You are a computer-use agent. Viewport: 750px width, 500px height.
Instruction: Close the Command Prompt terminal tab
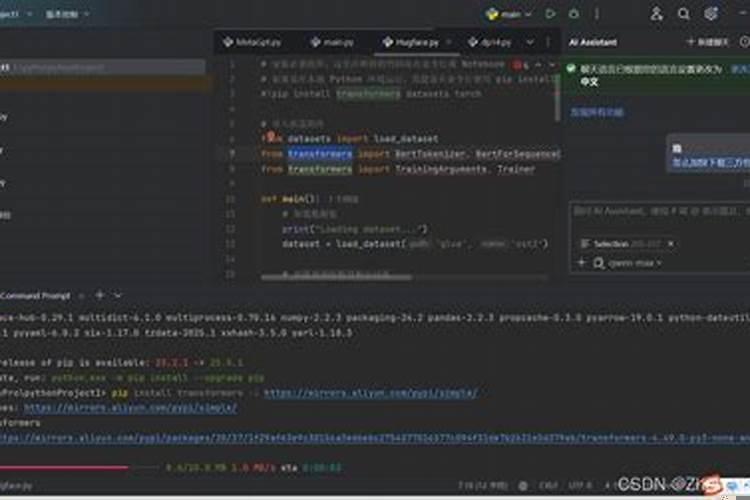pyautogui.click(x=81, y=296)
